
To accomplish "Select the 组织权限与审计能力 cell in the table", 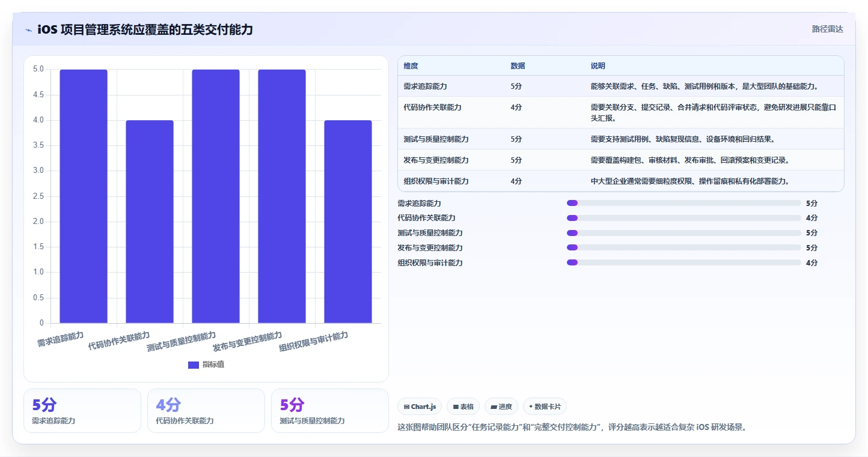I will 436,181.
